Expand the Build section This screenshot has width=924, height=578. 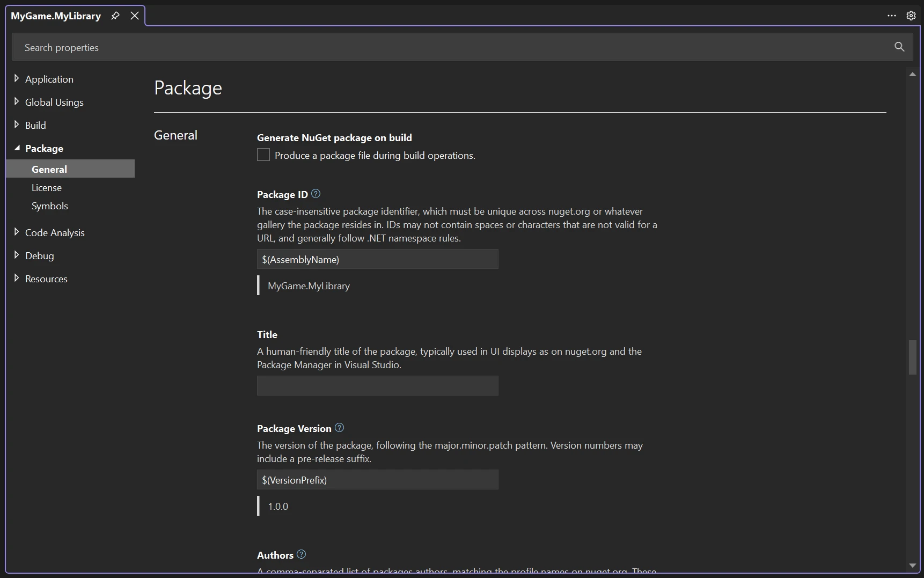(17, 125)
